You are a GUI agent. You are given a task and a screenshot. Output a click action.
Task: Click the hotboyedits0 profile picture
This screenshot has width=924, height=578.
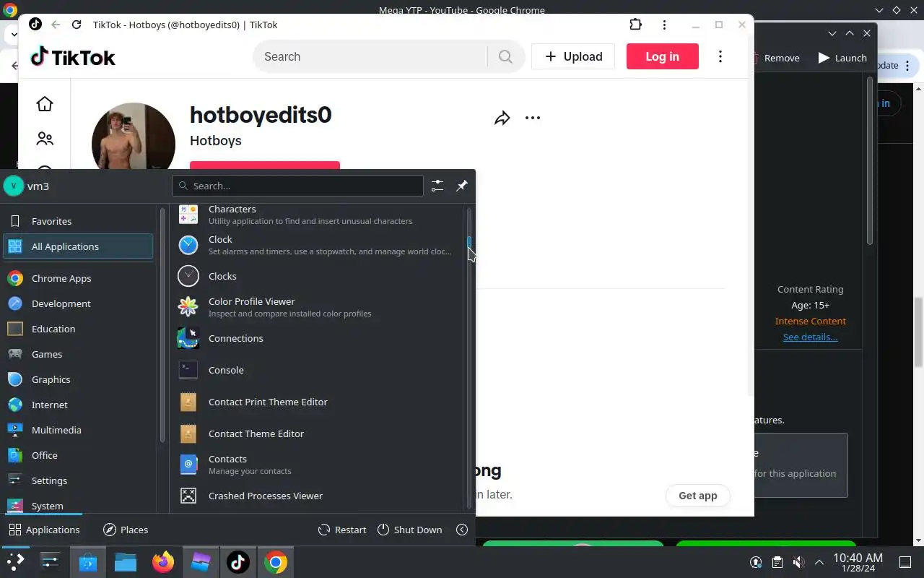134,137
